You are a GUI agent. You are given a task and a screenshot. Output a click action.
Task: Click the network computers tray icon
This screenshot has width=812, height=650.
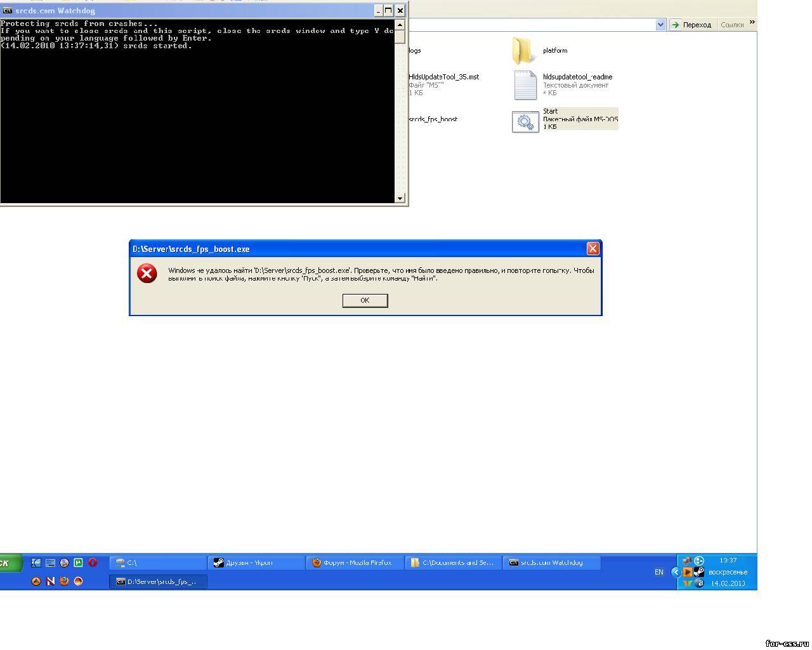pyautogui.click(x=687, y=560)
